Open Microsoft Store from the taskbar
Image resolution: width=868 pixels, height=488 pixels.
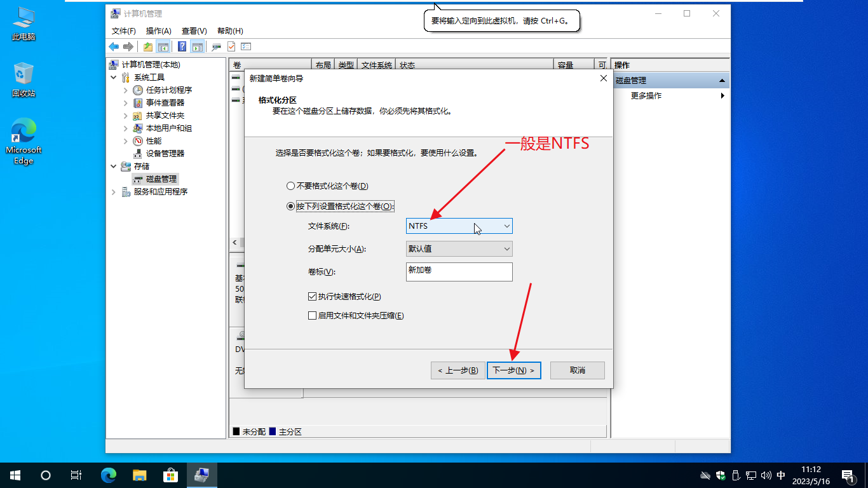tap(170, 475)
